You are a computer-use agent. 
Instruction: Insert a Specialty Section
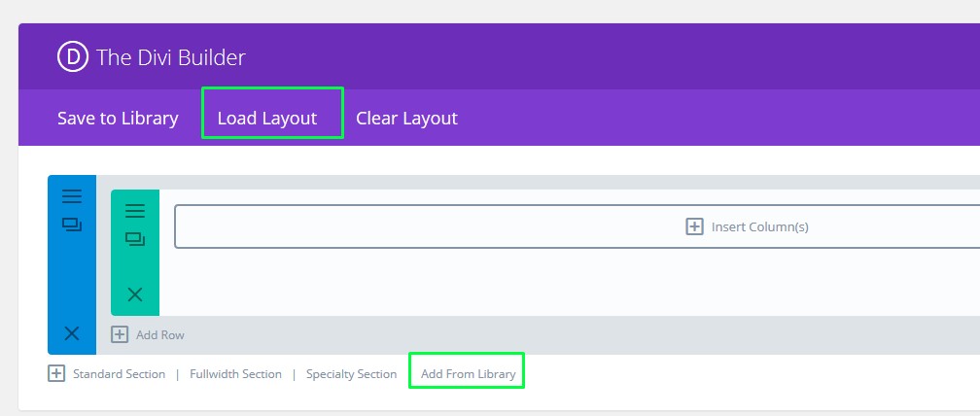[x=351, y=374]
